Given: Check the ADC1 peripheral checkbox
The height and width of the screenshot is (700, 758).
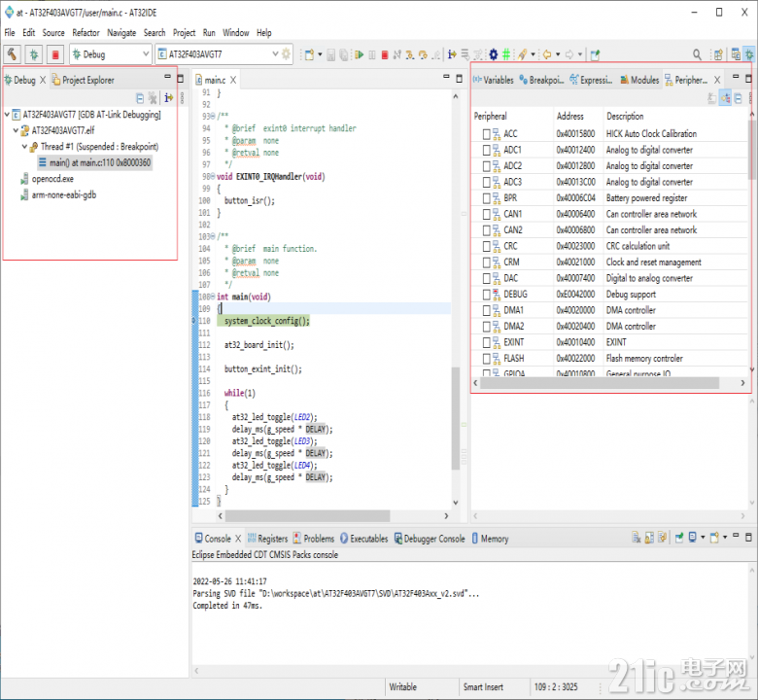Looking at the screenshot, I should pyautogui.click(x=487, y=150).
